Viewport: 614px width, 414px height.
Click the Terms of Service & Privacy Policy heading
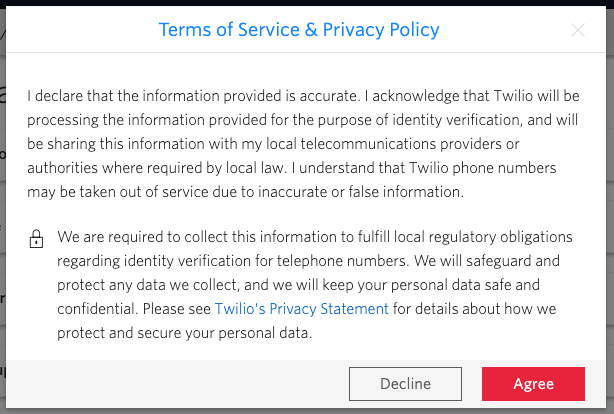coord(299,30)
